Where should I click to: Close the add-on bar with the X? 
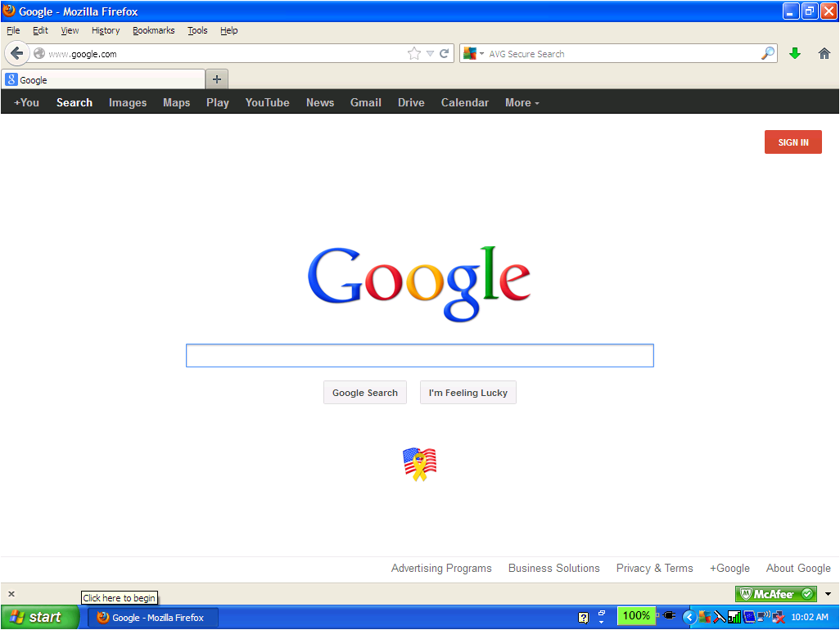11,594
